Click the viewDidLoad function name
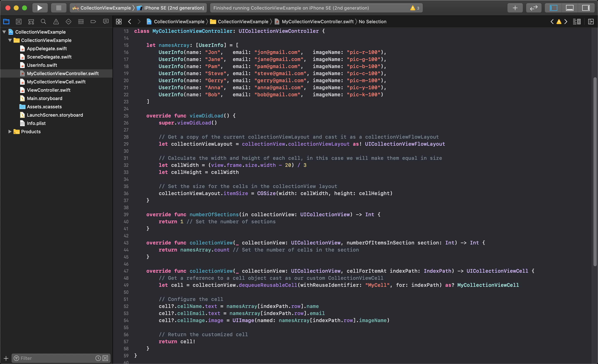This screenshot has width=598, height=364. pos(206,116)
